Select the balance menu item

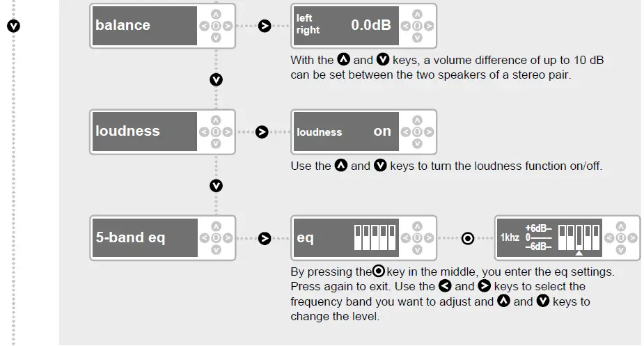click(143, 26)
